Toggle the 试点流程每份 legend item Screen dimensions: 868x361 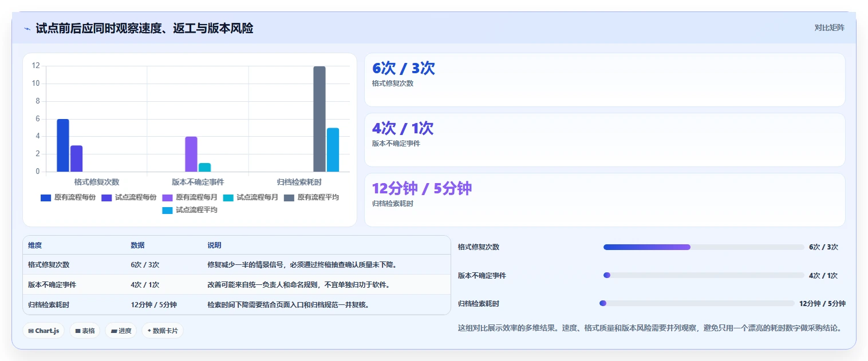tap(129, 197)
